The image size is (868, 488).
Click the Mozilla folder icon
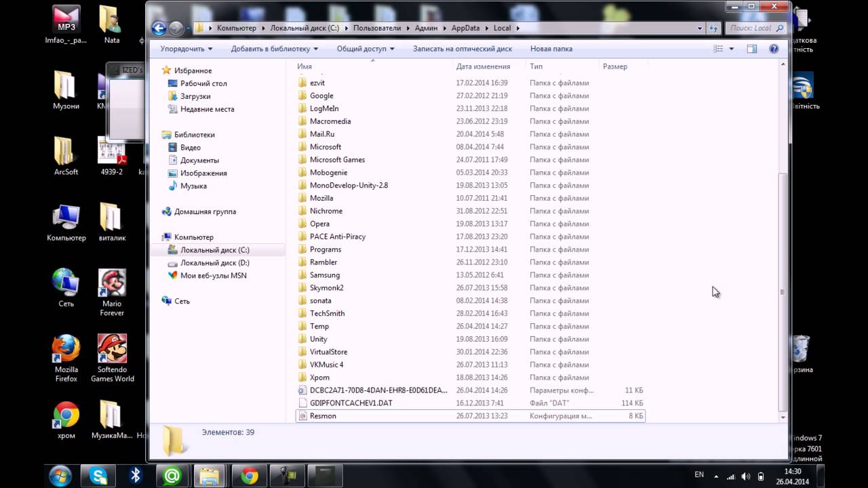pyautogui.click(x=303, y=198)
